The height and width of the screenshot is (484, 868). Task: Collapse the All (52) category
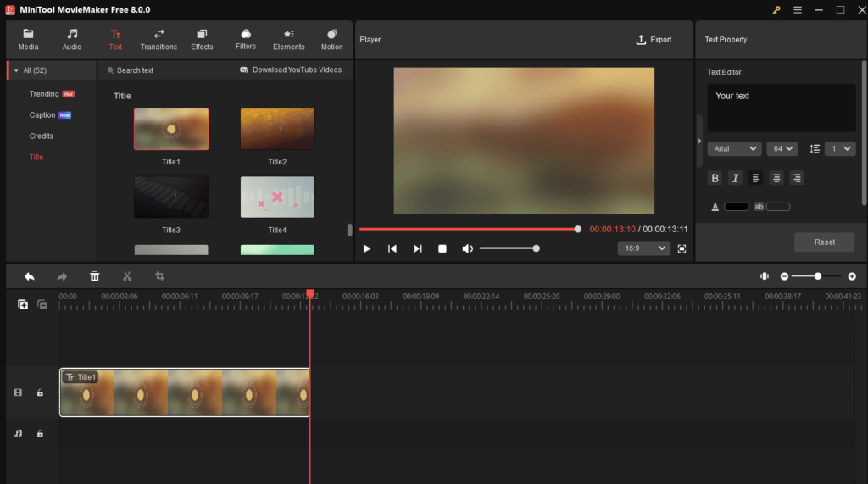click(x=17, y=70)
